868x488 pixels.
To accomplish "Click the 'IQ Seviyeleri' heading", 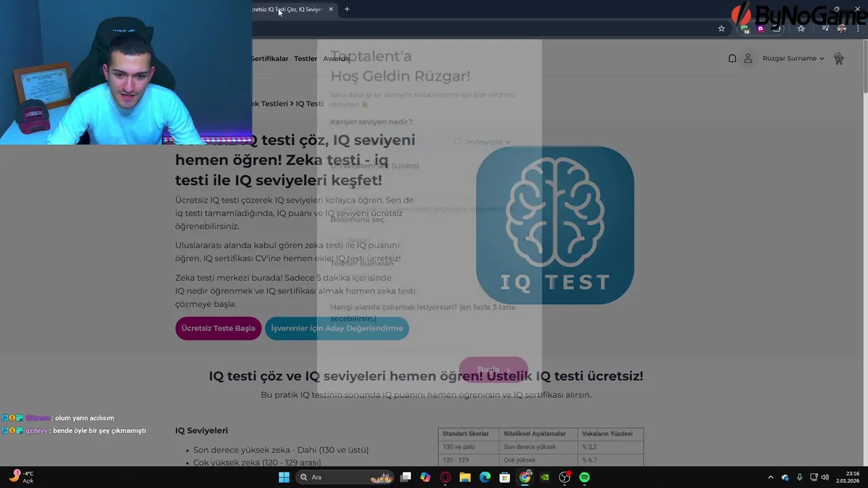I will point(201,430).
